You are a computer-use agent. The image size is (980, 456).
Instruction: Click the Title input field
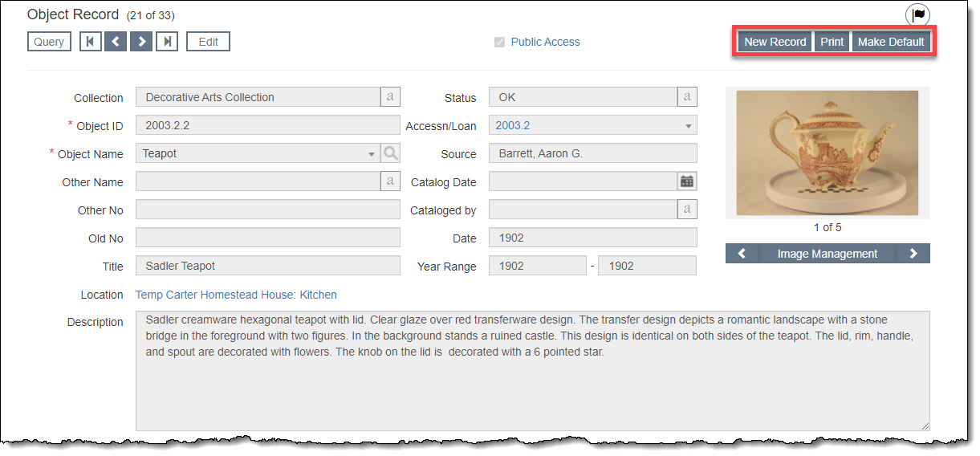click(x=268, y=266)
